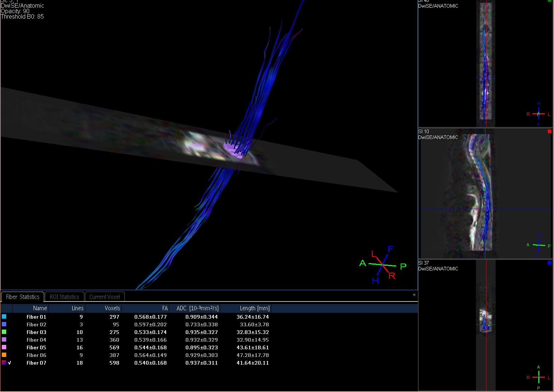This screenshot has height=392, width=554.
Task: Click the Voxels column header
Action: coord(112,308)
